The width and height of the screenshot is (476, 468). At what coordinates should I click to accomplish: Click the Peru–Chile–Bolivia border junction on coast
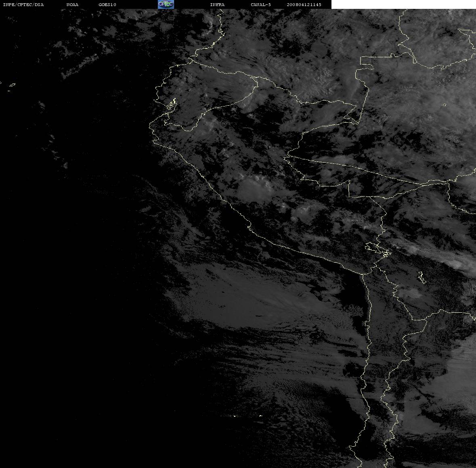[x=363, y=274]
